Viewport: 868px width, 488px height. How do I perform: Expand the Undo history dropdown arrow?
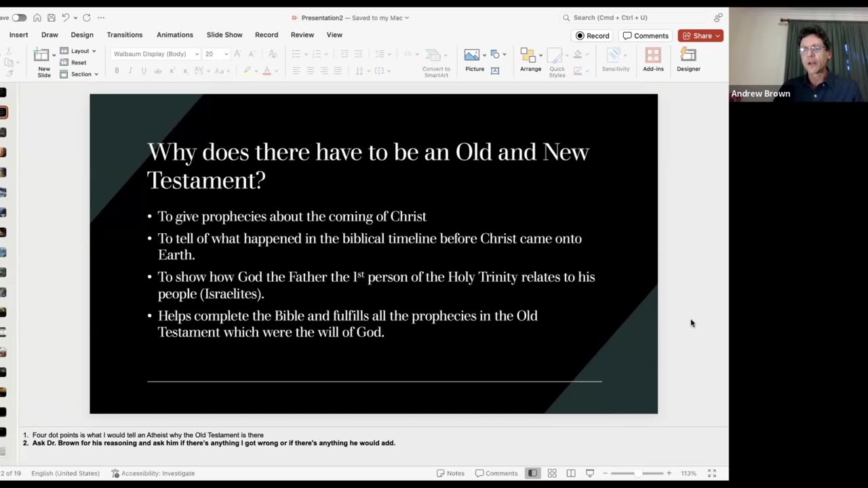pos(75,18)
